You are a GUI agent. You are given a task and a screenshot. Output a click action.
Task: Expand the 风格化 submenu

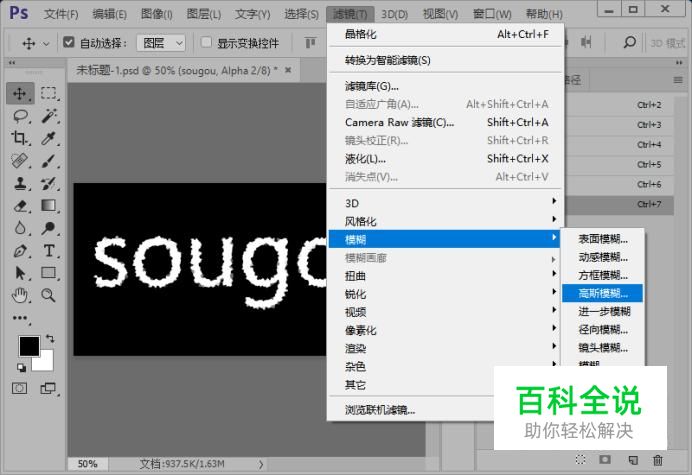click(446, 221)
